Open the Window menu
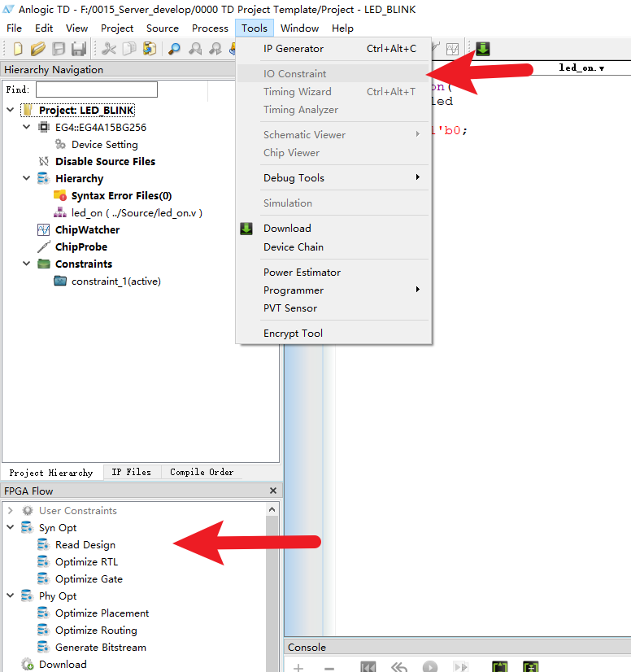 tap(299, 28)
